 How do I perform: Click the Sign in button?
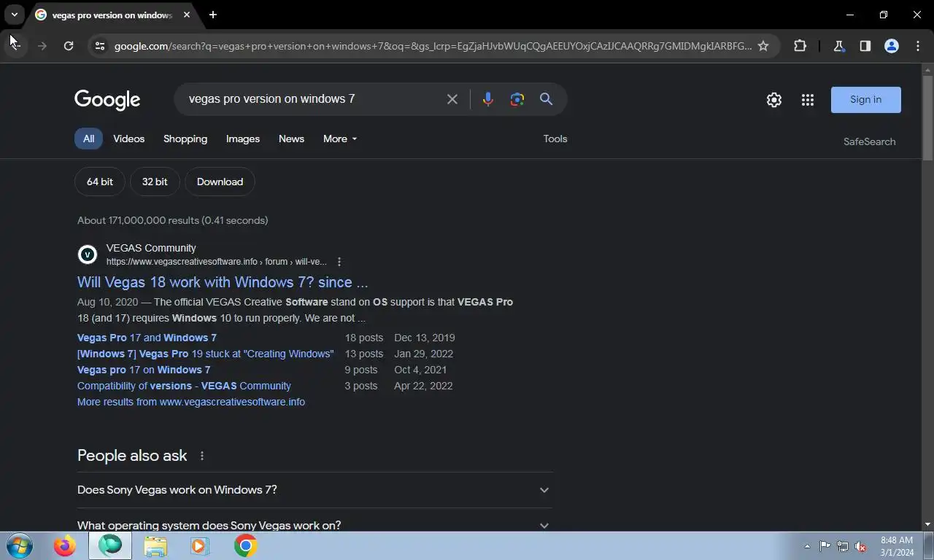point(866,100)
